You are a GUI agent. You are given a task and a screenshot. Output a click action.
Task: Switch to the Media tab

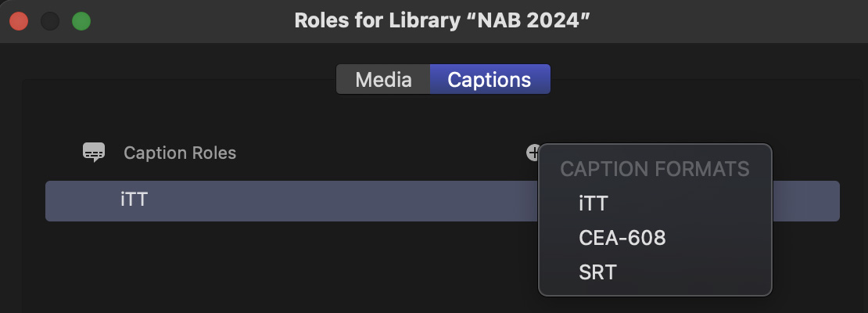pyautogui.click(x=383, y=80)
